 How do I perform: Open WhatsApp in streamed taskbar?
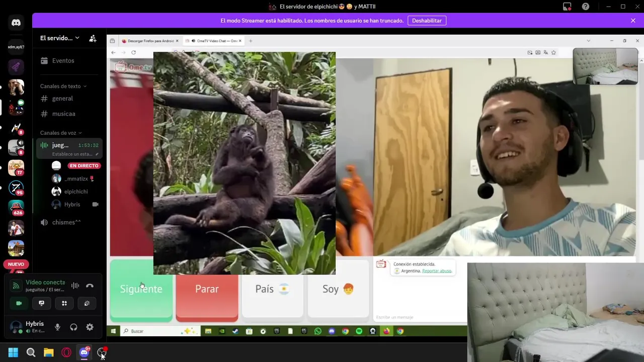(318, 331)
